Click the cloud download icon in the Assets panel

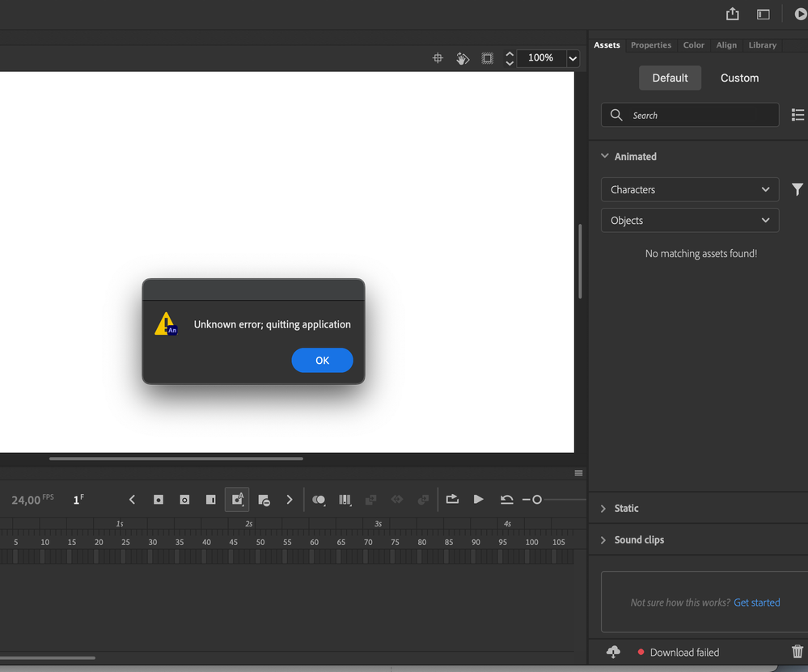(x=613, y=652)
